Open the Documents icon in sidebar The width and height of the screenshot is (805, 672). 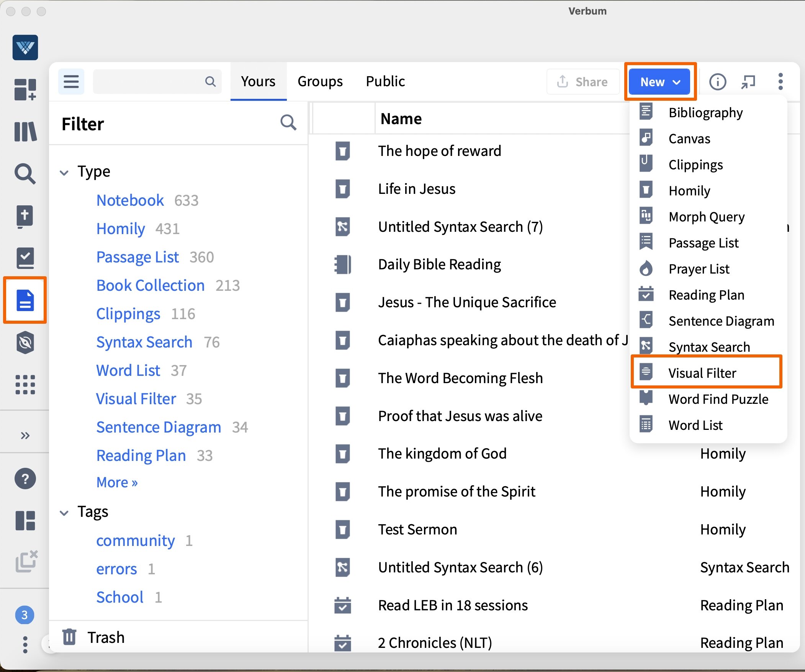click(25, 300)
